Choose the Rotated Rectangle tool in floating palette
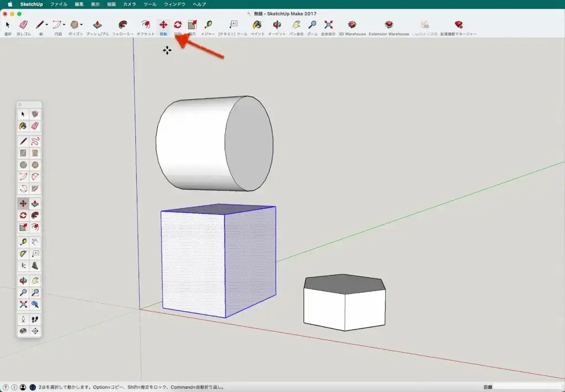Image resolution: width=565 pixels, height=392 pixels. (x=35, y=153)
